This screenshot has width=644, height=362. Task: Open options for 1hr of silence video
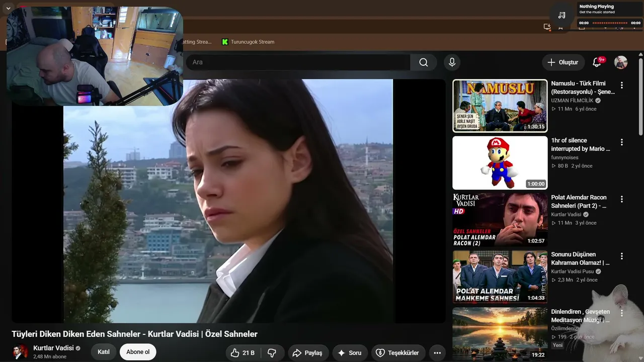tap(622, 142)
